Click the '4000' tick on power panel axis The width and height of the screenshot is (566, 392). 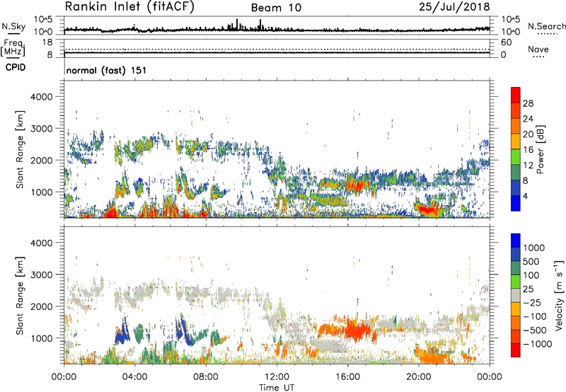coord(41,97)
